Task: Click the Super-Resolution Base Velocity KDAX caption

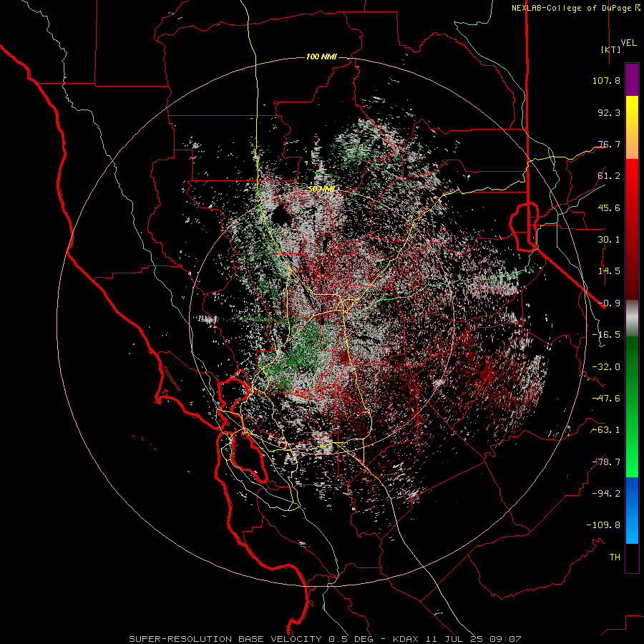Action: coord(325,639)
